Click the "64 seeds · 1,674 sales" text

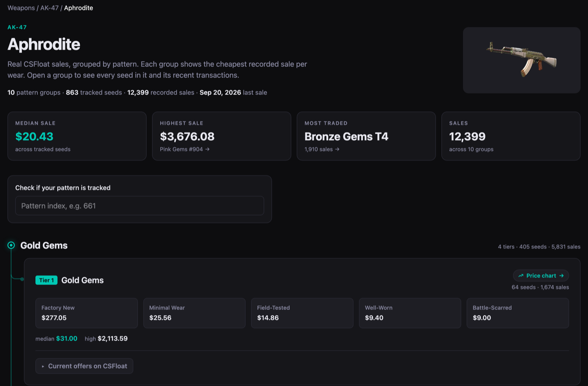pyautogui.click(x=540, y=287)
